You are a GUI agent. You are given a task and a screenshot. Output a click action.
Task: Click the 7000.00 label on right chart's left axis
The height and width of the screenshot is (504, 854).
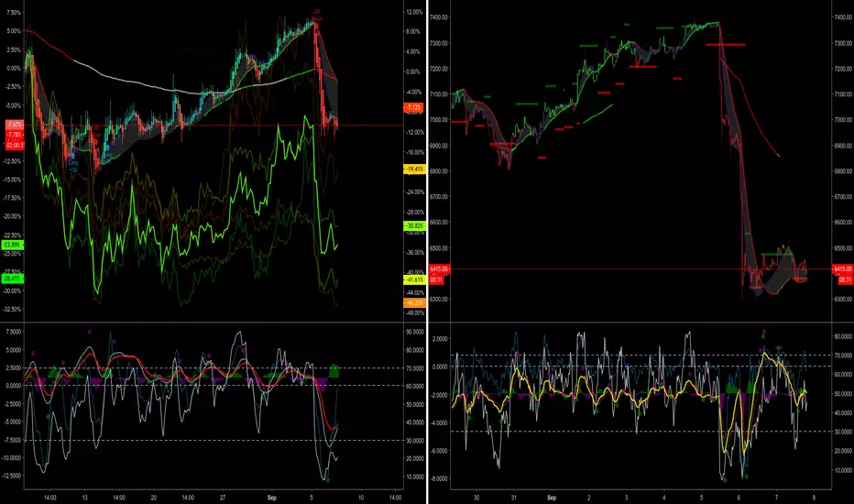[439, 120]
